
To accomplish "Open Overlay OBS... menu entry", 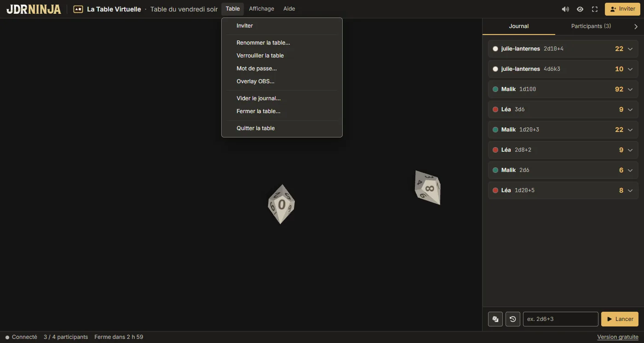I will 282,81.
